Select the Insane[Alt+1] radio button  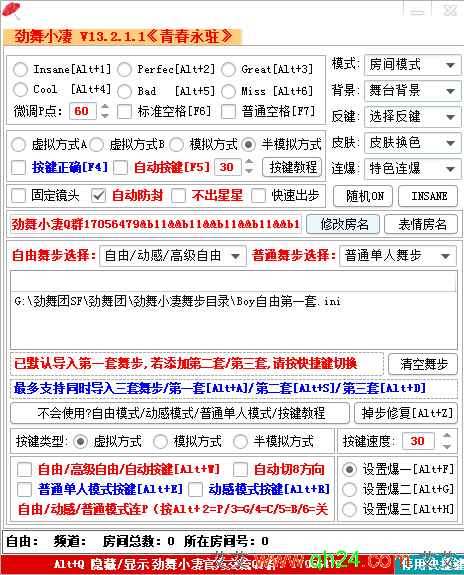(20, 69)
